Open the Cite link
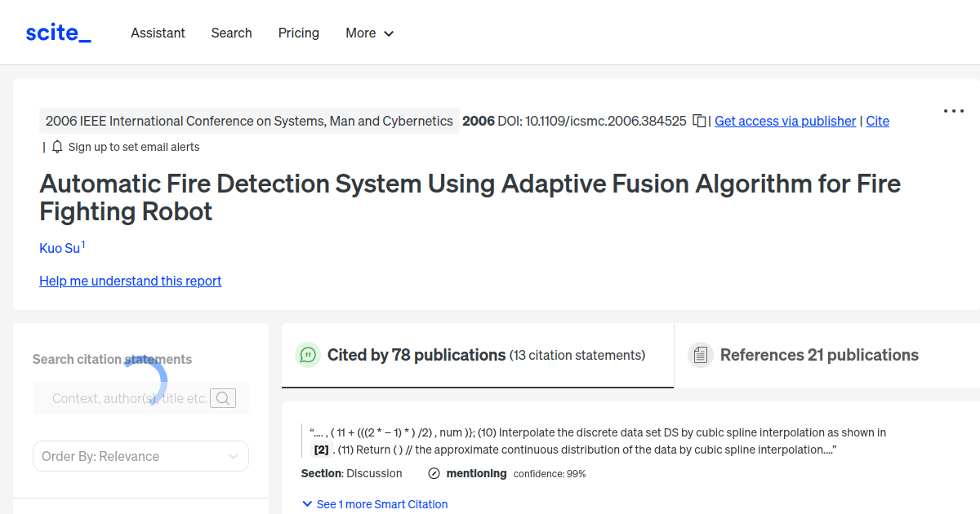Screen dimensions: 980x514 [877, 120]
